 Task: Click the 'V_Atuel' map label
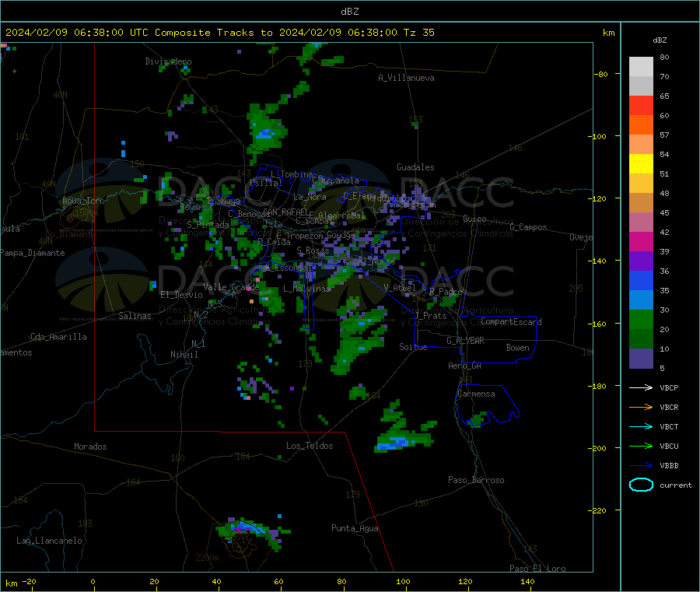pos(400,288)
